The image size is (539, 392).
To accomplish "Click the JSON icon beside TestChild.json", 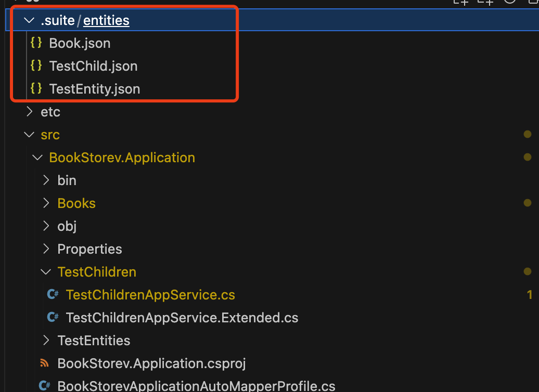I will click(x=36, y=66).
